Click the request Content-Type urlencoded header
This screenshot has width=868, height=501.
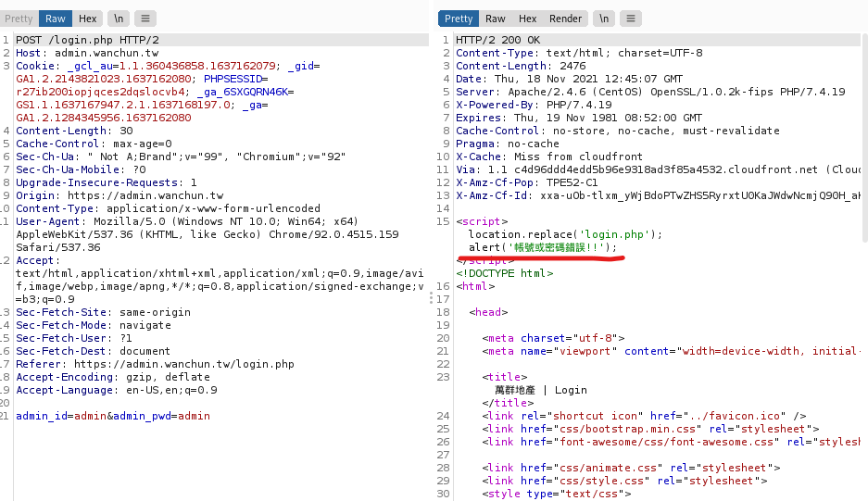point(168,208)
